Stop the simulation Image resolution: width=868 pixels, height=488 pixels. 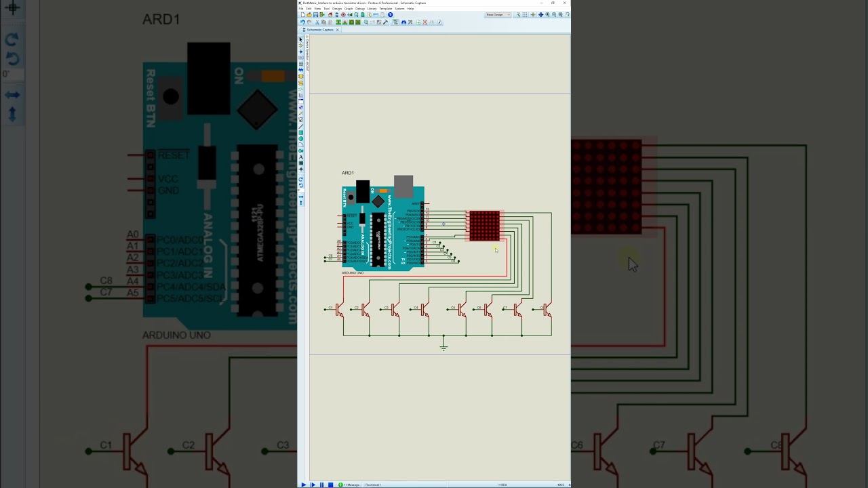point(330,485)
